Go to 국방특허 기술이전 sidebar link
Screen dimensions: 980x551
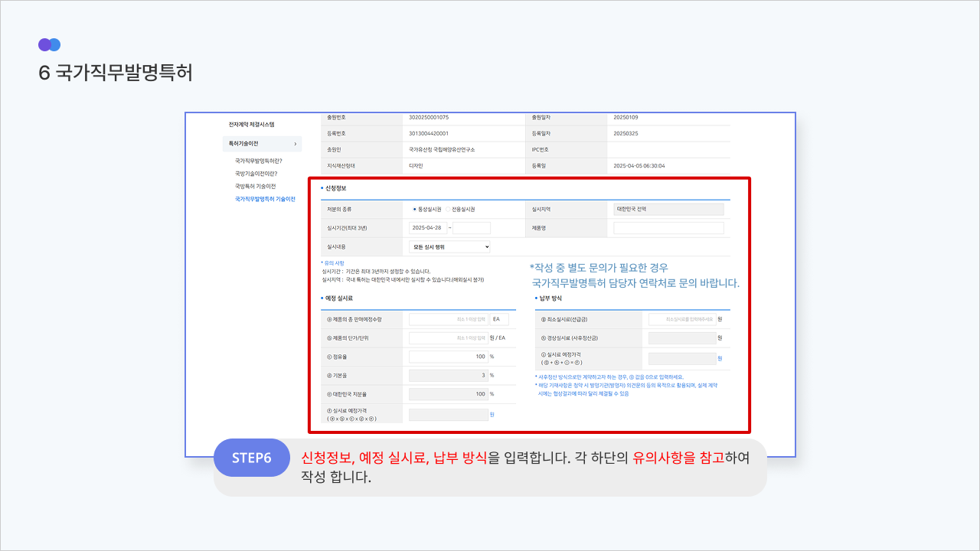(255, 186)
